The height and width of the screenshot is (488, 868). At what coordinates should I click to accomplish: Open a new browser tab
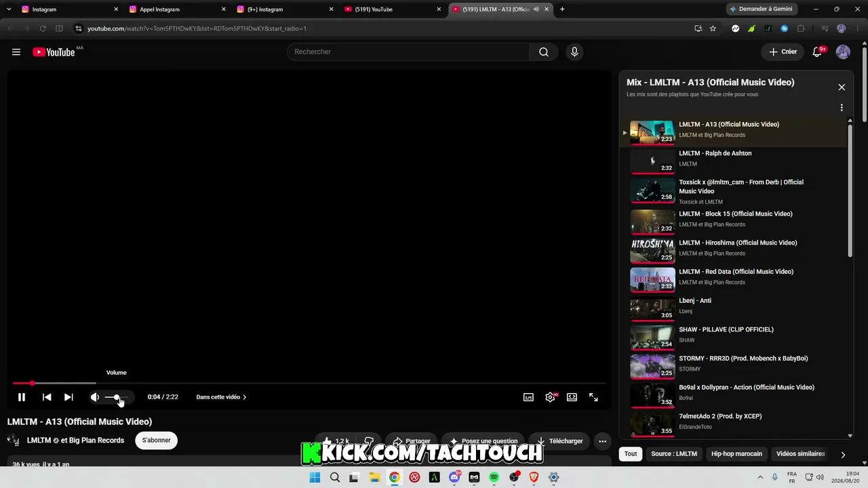pos(562,9)
